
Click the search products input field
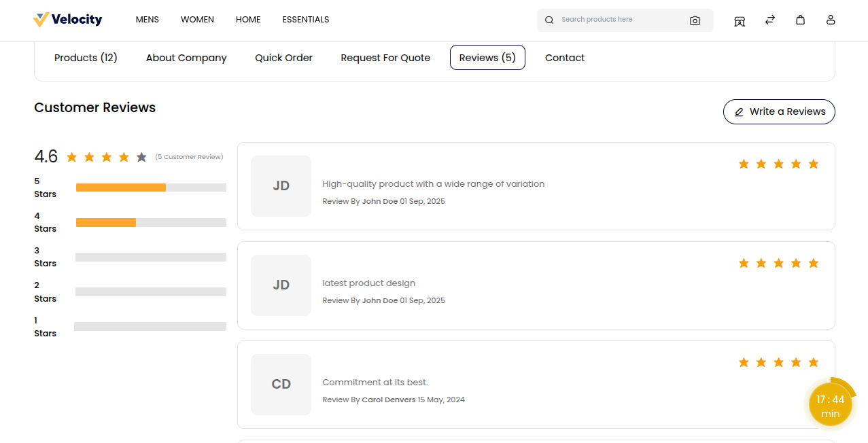[x=619, y=20]
